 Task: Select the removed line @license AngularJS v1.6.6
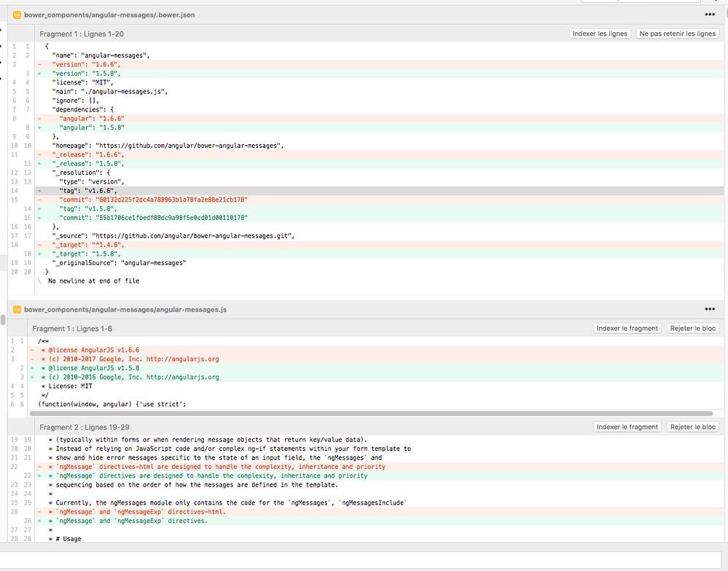[375, 350]
